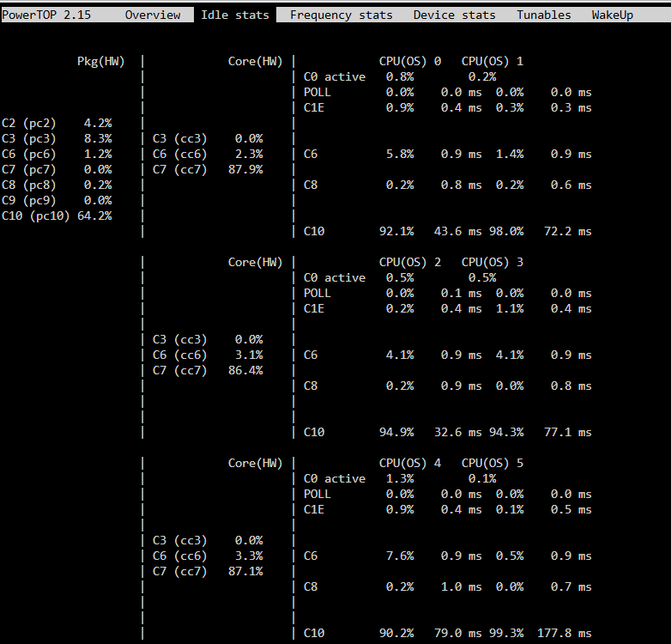671x644 pixels.
Task: Click the C6 (cc6) 2.3% value
Action: (x=249, y=154)
